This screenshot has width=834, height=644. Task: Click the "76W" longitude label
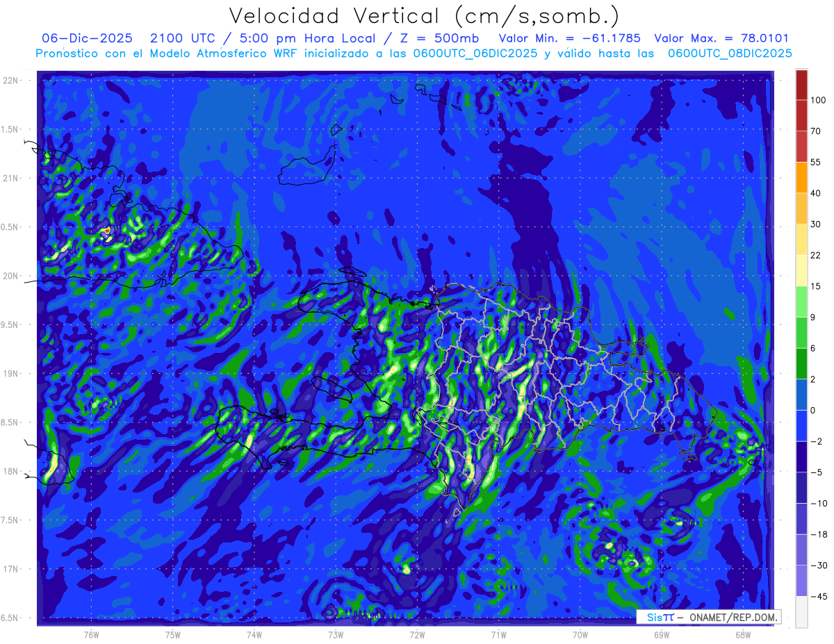tap(91, 635)
